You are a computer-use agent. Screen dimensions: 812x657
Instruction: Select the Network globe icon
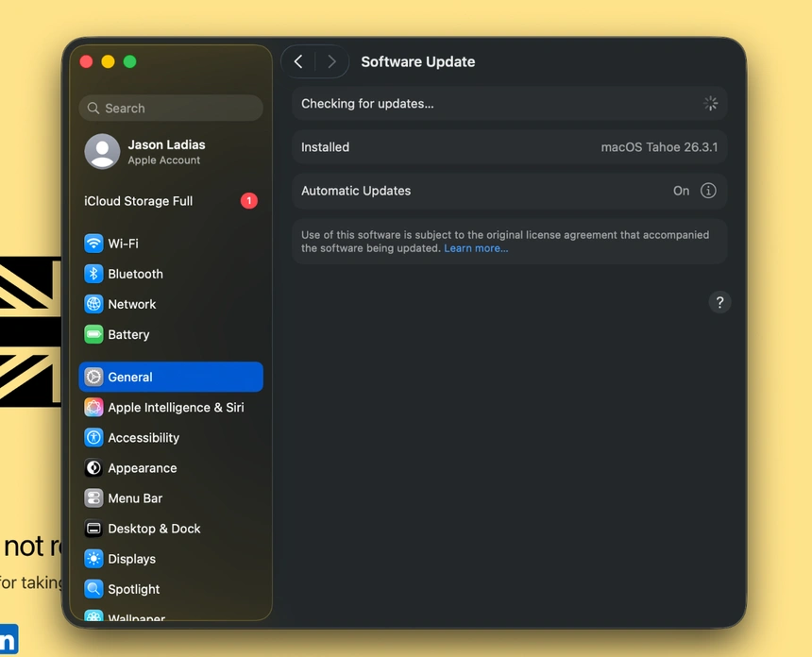[x=93, y=304]
